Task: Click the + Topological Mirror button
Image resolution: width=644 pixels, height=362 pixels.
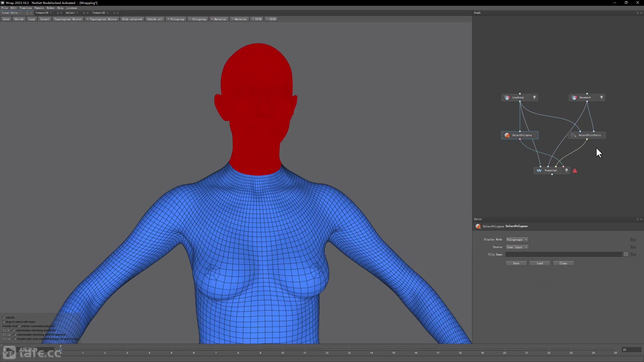Action: tap(102, 19)
